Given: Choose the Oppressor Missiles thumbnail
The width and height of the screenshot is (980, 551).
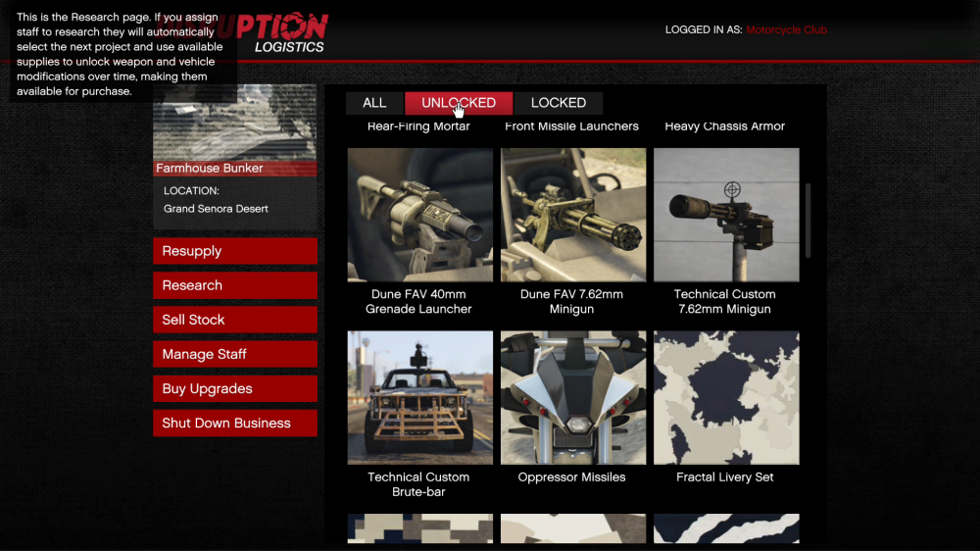Looking at the screenshot, I should [573, 397].
